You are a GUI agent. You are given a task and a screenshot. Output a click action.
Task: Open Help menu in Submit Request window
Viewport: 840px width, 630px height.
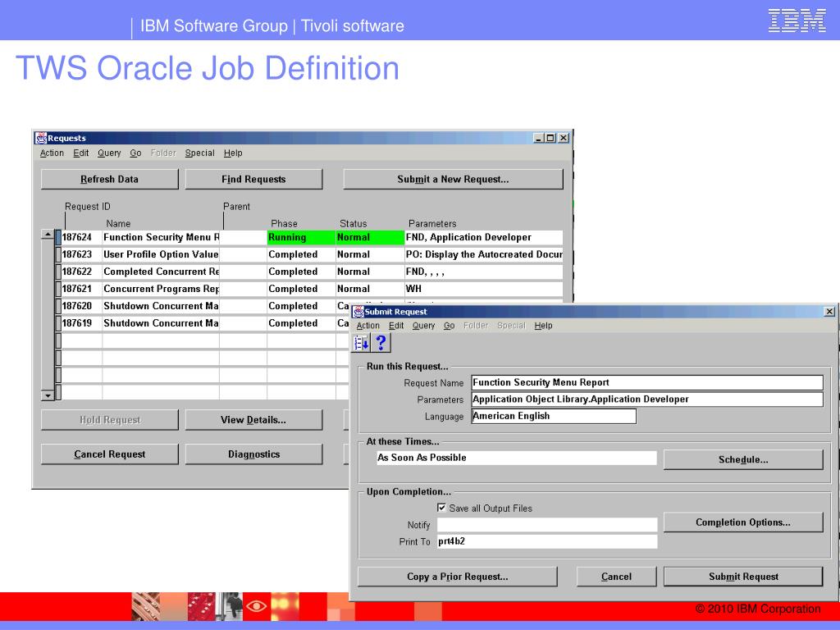pos(543,326)
